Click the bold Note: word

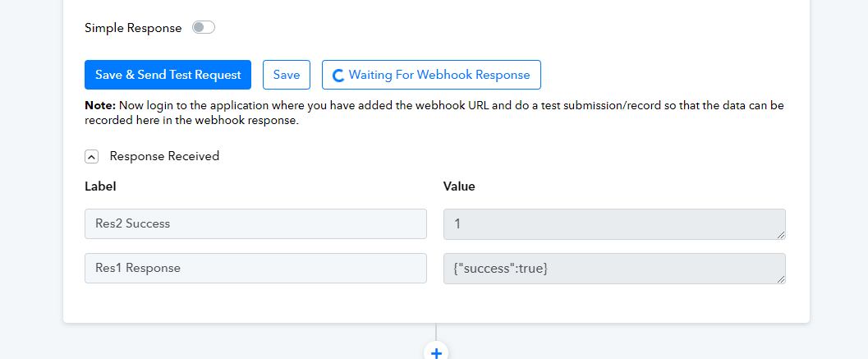(x=100, y=105)
